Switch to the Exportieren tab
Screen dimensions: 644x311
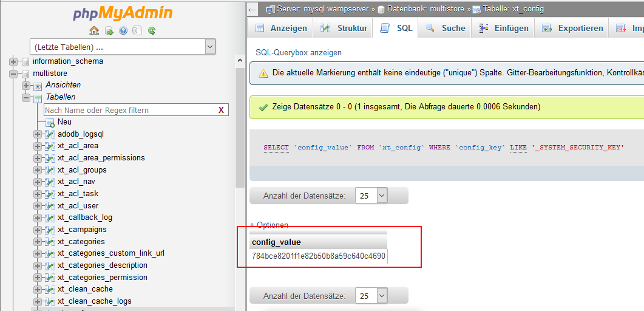(572, 29)
